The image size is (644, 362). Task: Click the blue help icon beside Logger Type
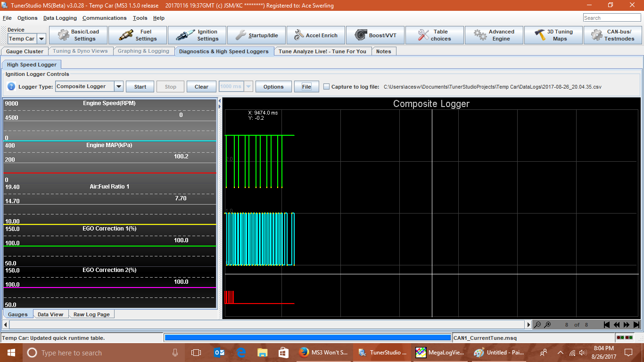coord(12,87)
